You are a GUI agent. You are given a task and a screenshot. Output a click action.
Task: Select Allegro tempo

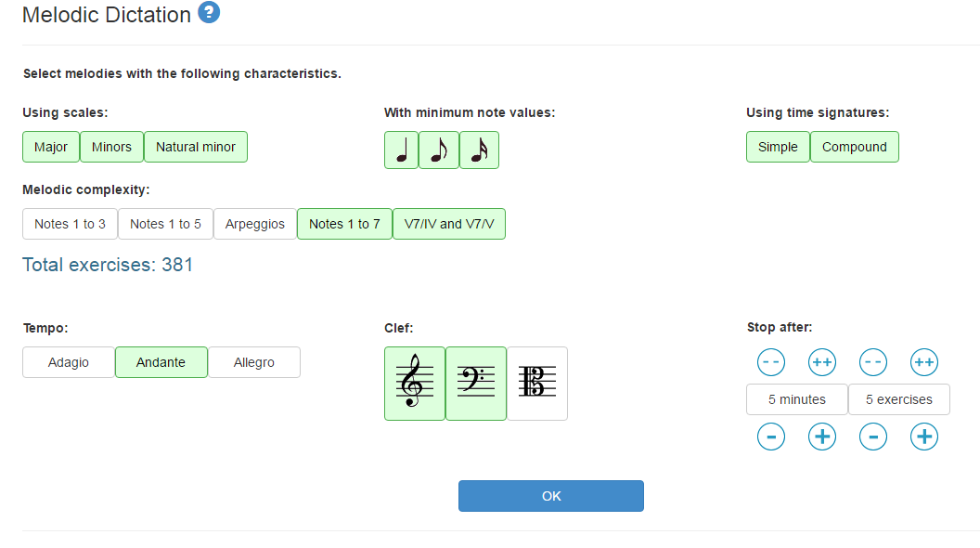pos(254,362)
